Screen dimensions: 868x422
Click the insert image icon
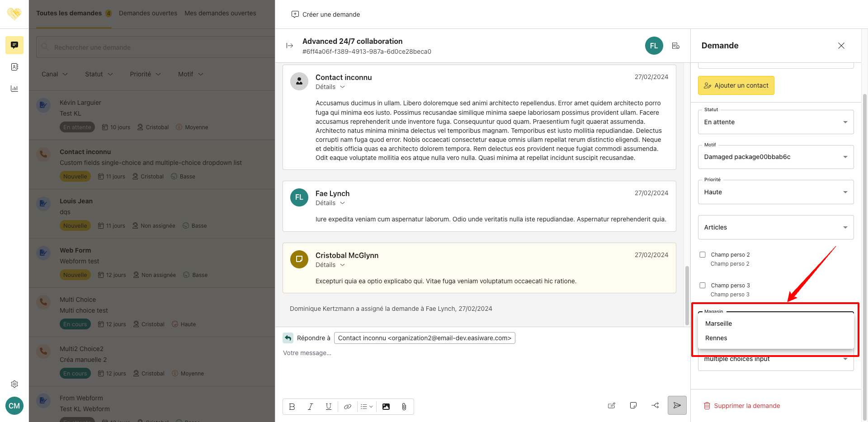[x=386, y=407]
